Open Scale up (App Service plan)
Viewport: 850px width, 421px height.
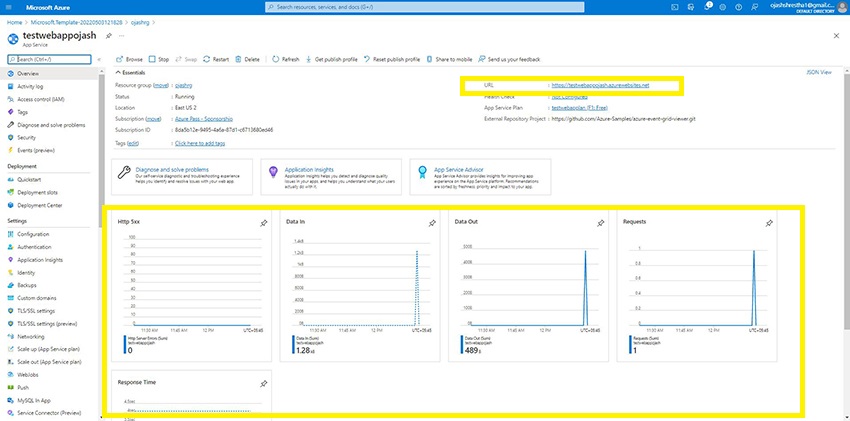[x=50, y=349]
